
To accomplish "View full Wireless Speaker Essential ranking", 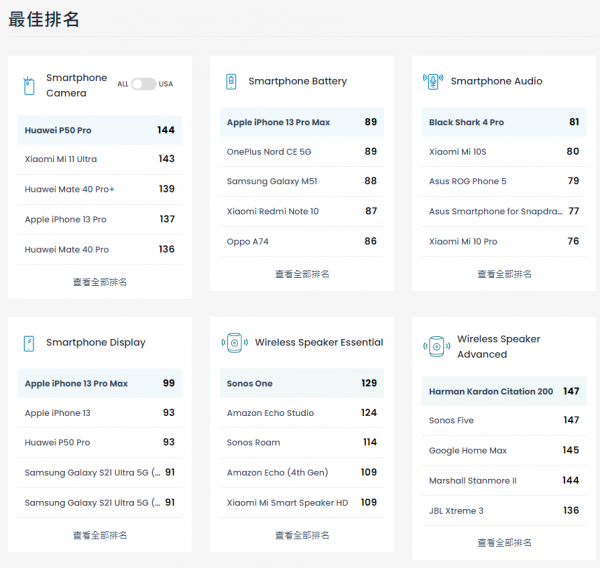I will click(302, 535).
